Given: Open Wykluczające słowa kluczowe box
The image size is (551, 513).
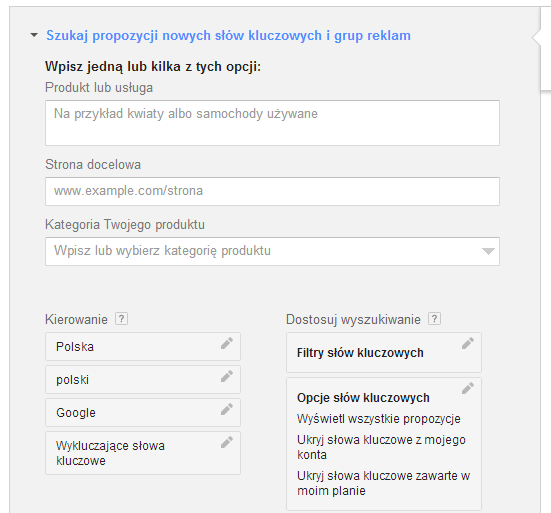Looking at the screenshot, I should [x=143, y=453].
